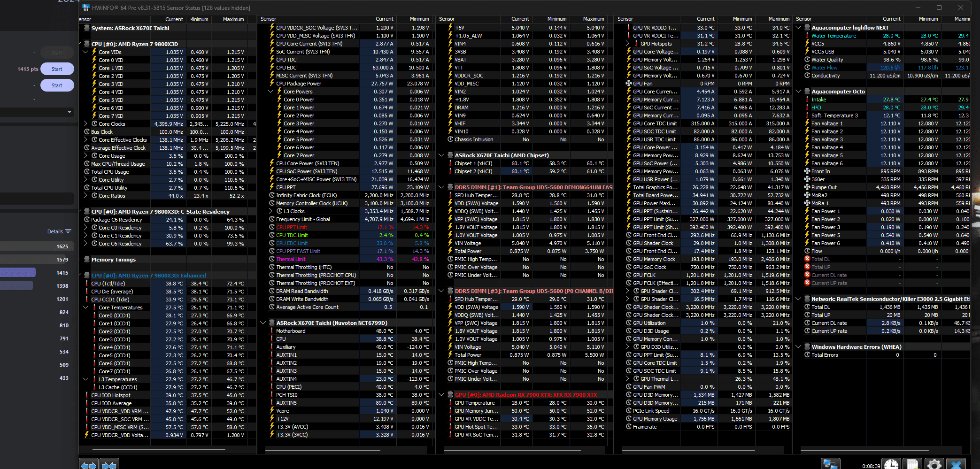This screenshot has height=469, width=980.
Task: Expand the L3 Clocks group
Action: [x=270, y=211]
